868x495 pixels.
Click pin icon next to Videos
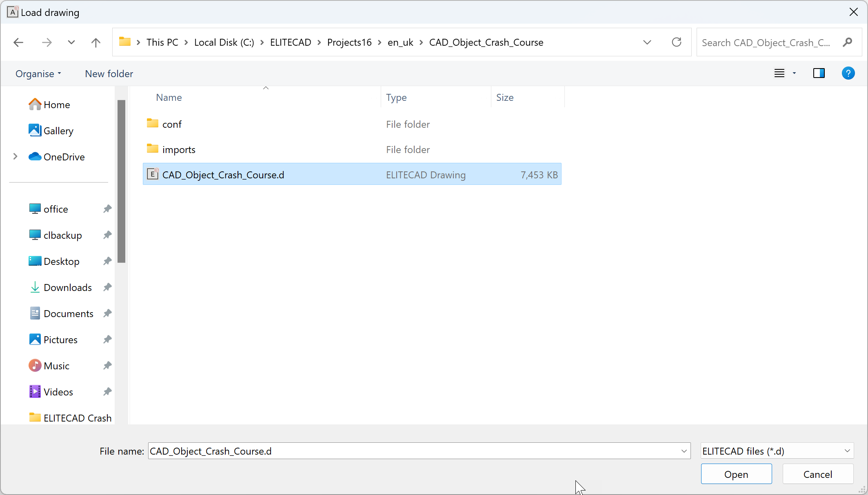click(107, 392)
